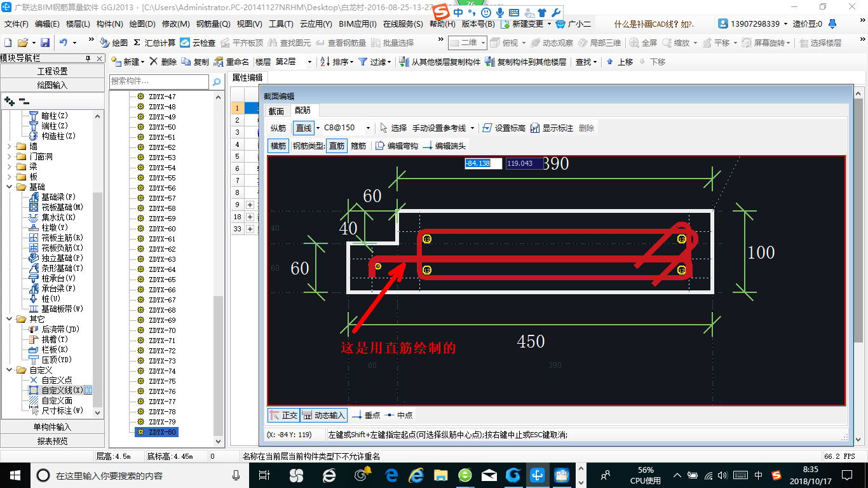Toggle 正交 orthogonal mode

tap(283, 415)
